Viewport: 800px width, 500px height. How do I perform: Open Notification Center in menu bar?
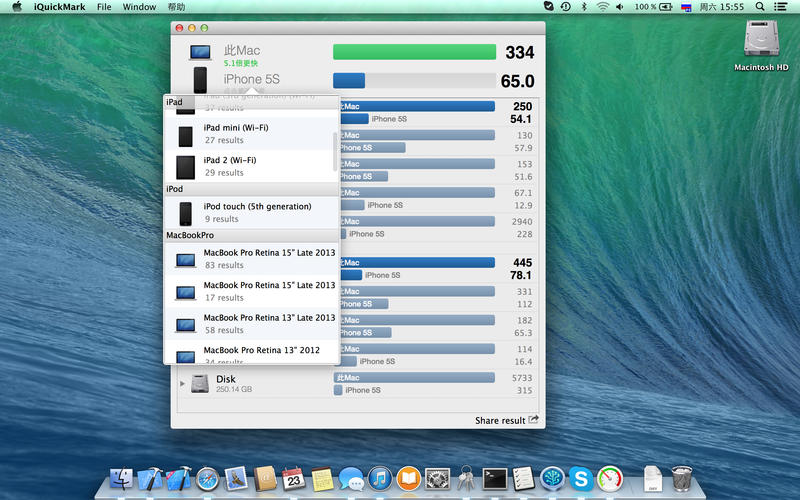tap(780, 7)
